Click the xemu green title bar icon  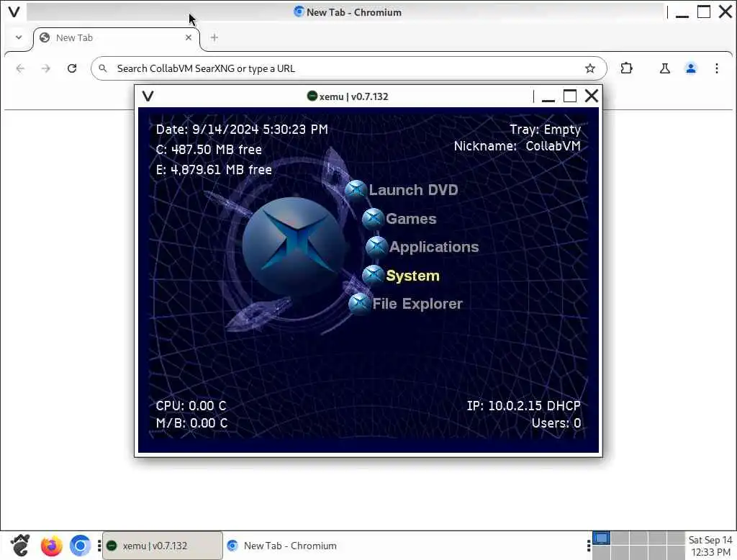pyautogui.click(x=312, y=96)
